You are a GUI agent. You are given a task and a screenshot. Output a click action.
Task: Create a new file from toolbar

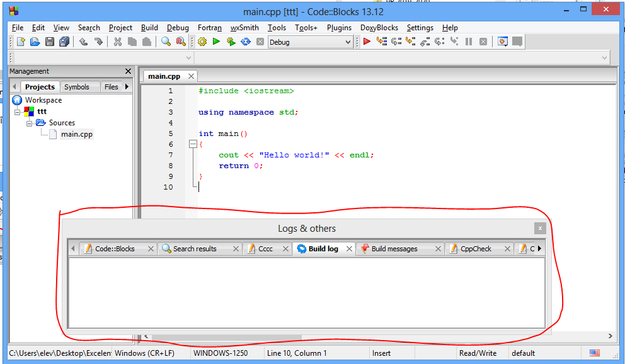[21, 42]
